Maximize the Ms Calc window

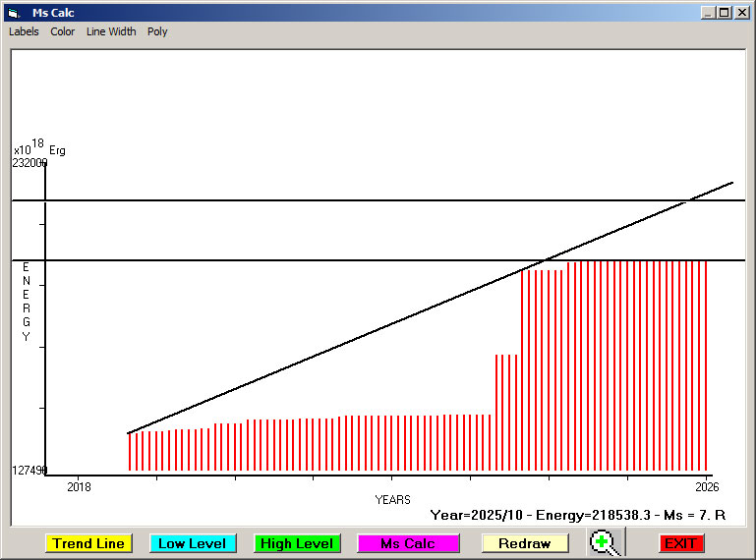pos(724,13)
